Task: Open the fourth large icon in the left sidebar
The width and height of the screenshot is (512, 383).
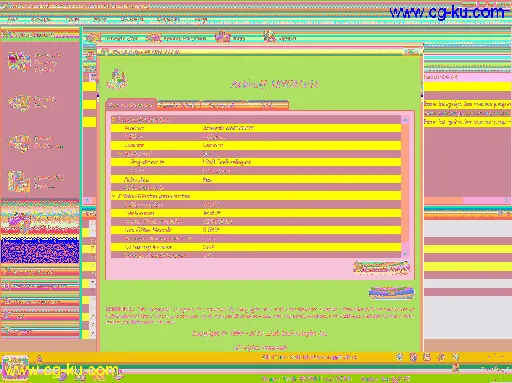Action: [19, 182]
